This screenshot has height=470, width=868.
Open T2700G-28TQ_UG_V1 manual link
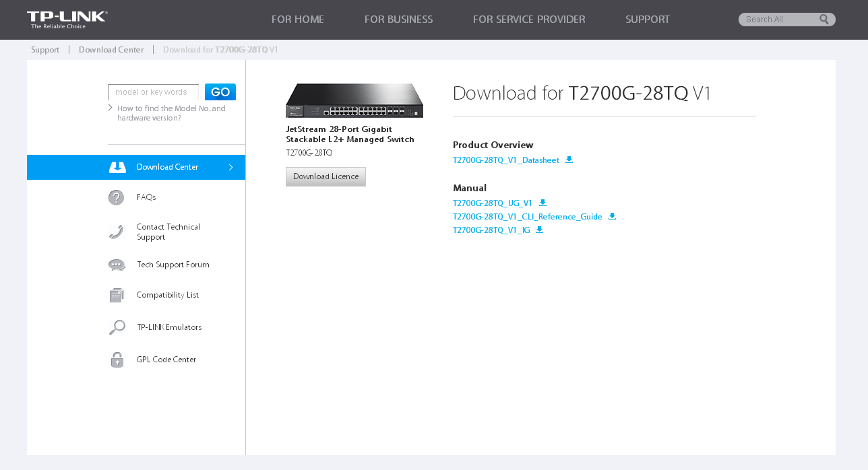[x=493, y=203]
